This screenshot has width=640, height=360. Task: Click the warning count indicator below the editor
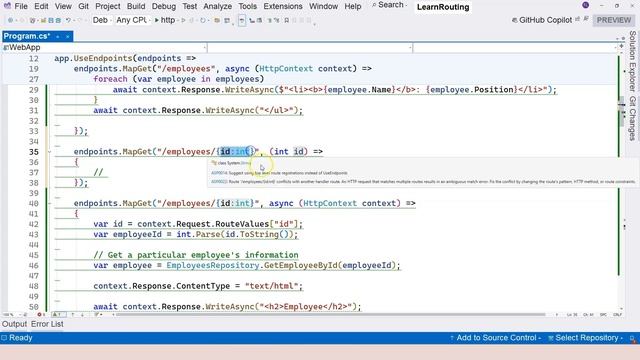(x=58, y=315)
